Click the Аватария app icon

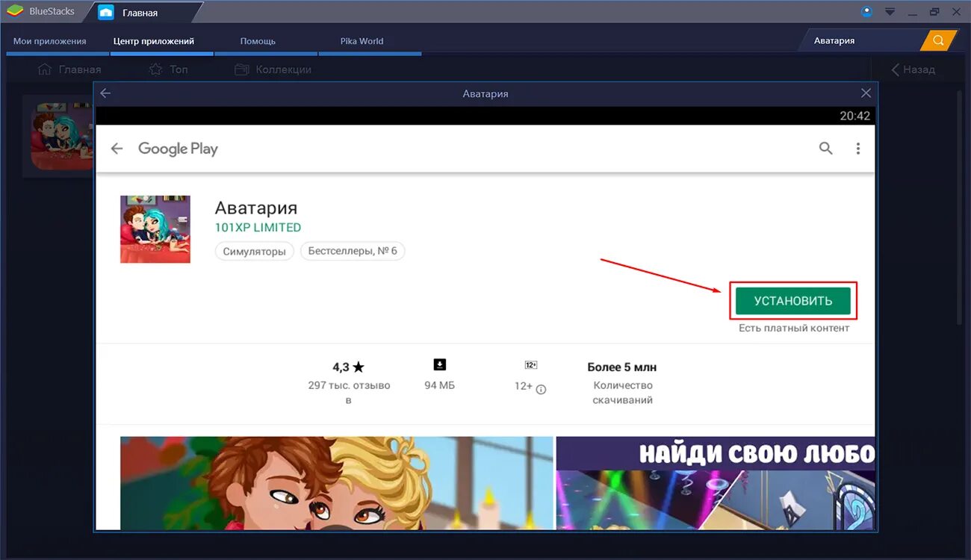[x=155, y=229]
